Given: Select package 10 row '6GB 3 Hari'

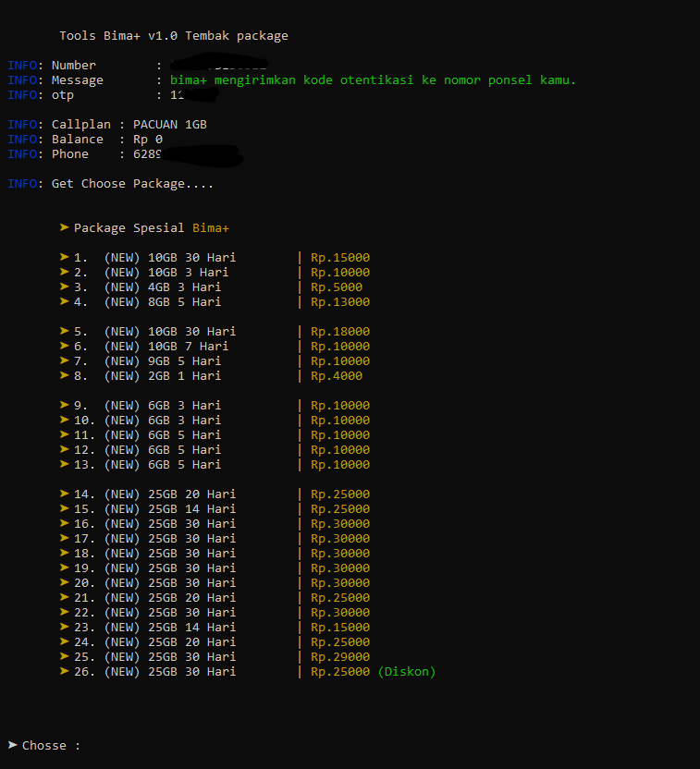Looking at the screenshot, I should [215, 421].
